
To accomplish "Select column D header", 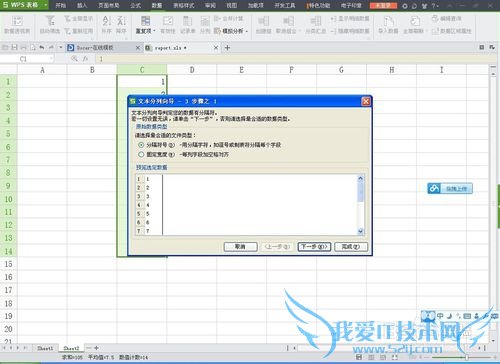I will (x=192, y=70).
